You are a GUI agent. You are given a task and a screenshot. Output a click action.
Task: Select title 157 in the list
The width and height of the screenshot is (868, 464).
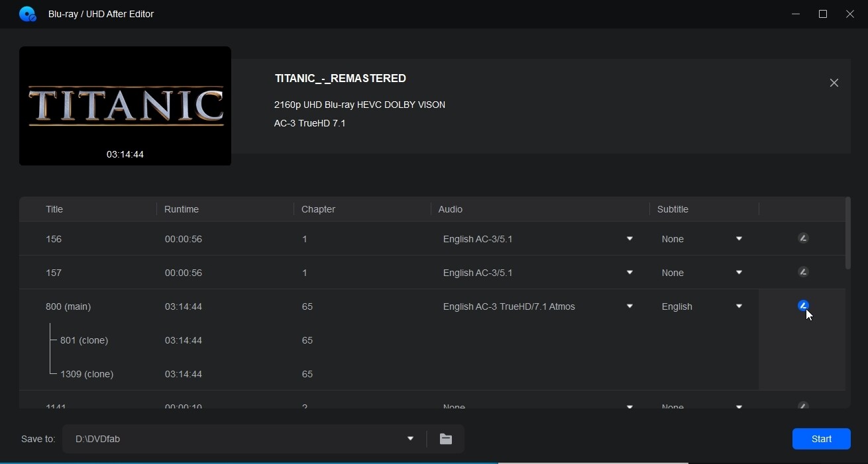click(x=432, y=273)
